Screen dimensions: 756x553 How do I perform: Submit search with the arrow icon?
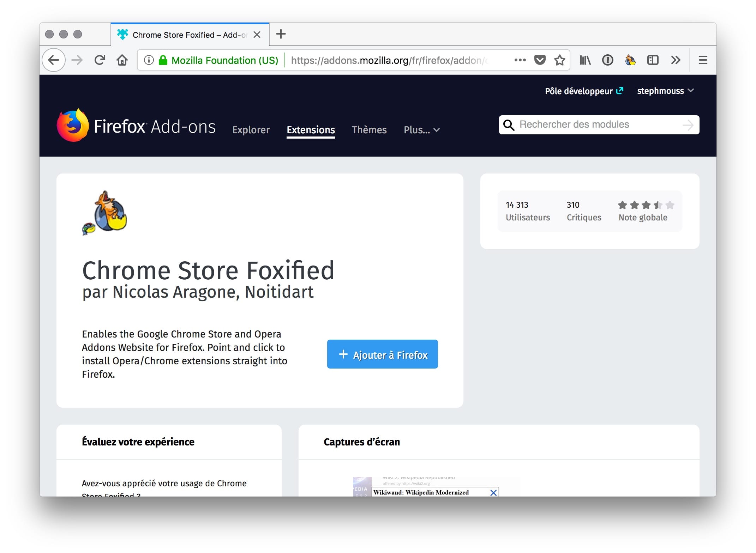688,125
